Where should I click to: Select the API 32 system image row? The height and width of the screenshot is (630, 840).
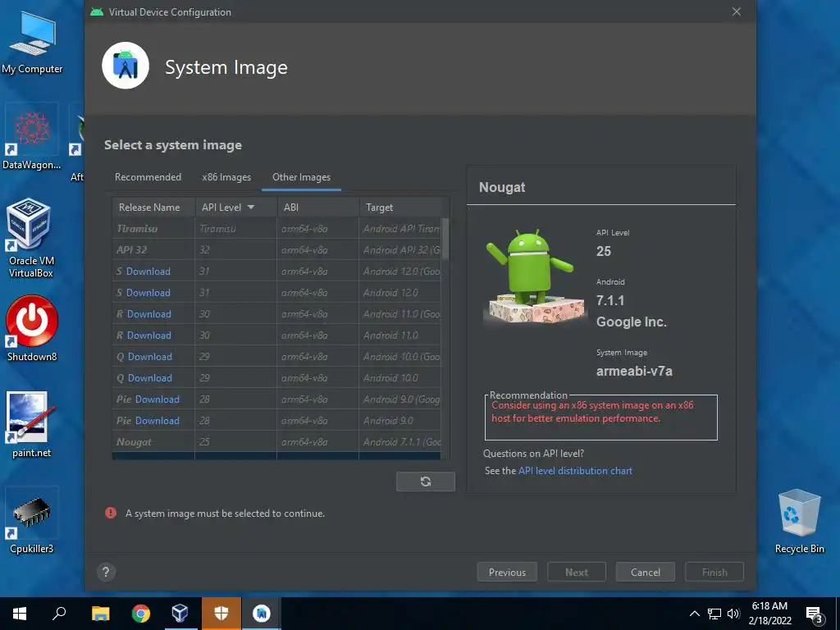[x=276, y=250]
